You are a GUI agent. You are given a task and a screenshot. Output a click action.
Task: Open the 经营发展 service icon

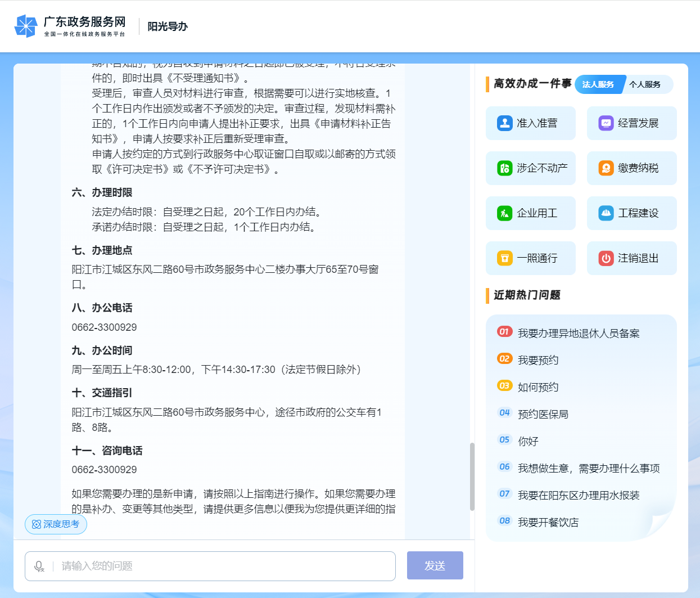click(631, 123)
